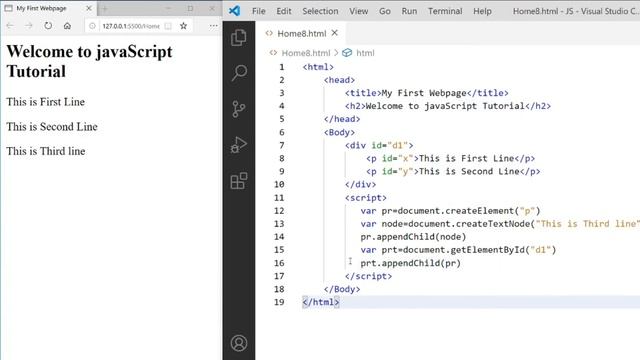Click line number 7 in the gutter
Viewport: 640px width, 360px height.
[282, 145]
